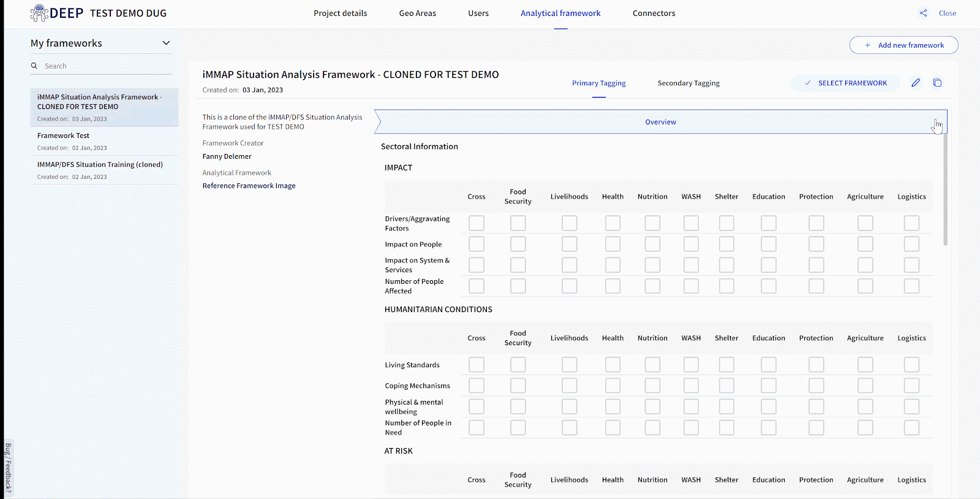Image resolution: width=980 pixels, height=499 pixels.
Task: Click the Fanny Delemer creator name
Action: [x=227, y=156]
